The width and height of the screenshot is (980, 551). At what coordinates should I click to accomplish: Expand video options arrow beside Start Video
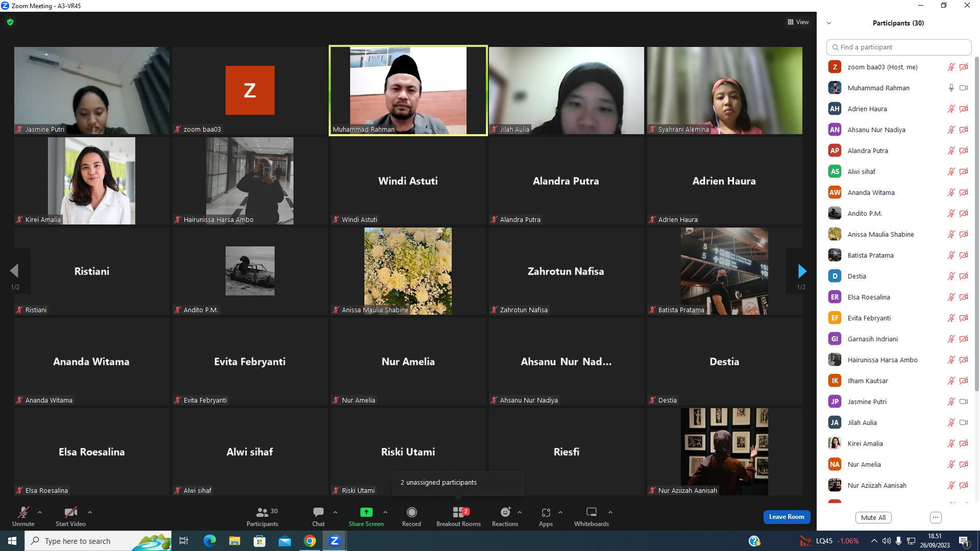[90, 512]
